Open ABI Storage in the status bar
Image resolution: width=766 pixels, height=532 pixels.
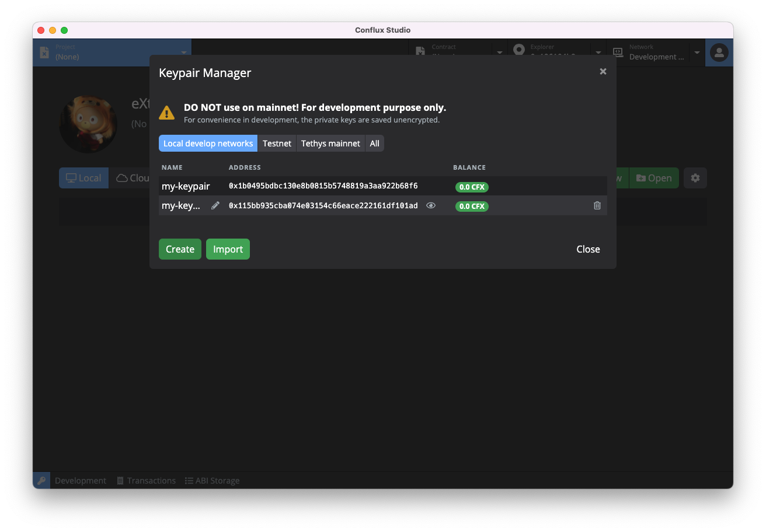213,481
